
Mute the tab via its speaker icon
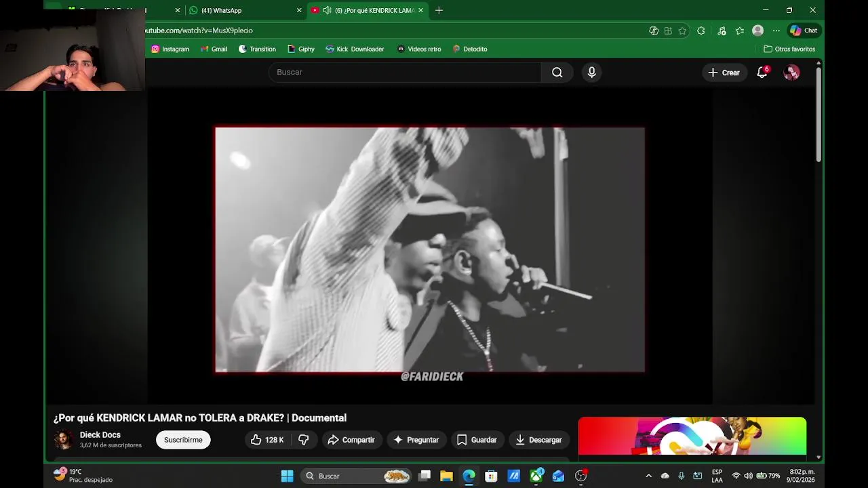327,10
